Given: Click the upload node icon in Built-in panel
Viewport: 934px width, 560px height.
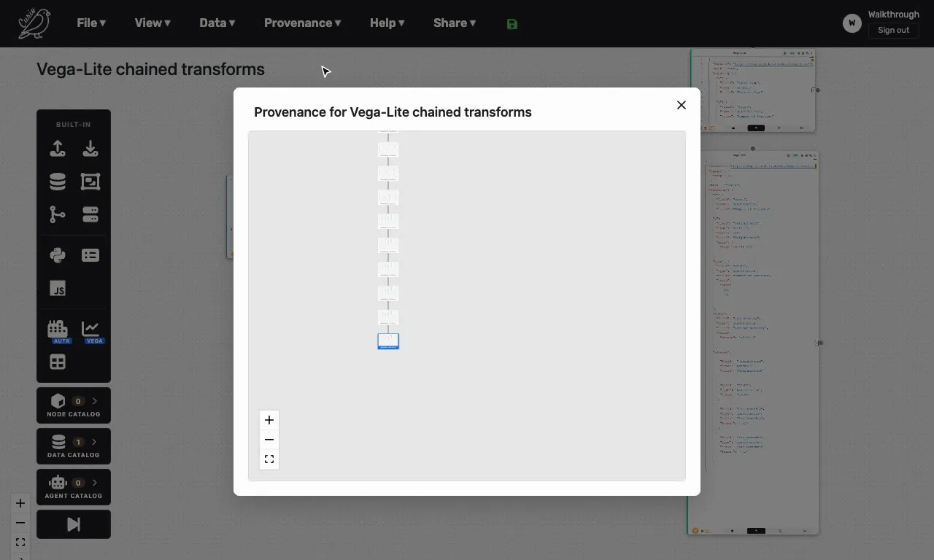Looking at the screenshot, I should pyautogui.click(x=58, y=149).
